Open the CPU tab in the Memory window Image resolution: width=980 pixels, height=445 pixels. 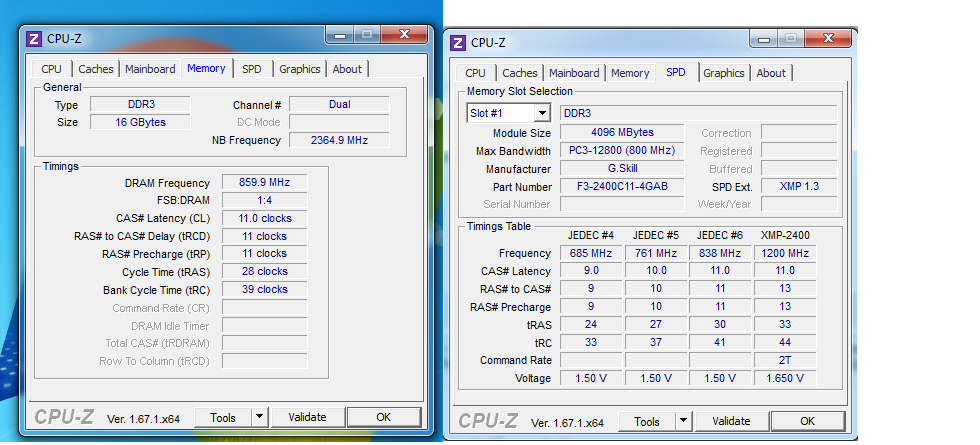click(51, 69)
